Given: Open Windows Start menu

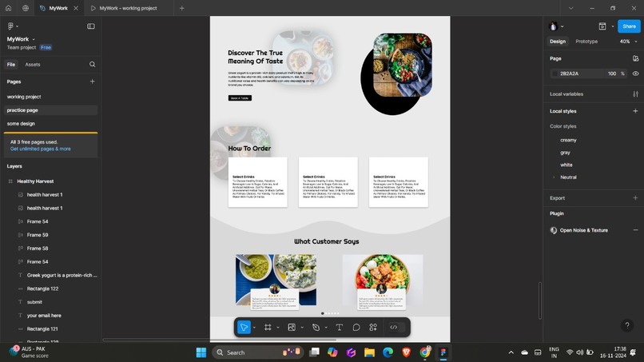Looking at the screenshot, I should 201,352.
